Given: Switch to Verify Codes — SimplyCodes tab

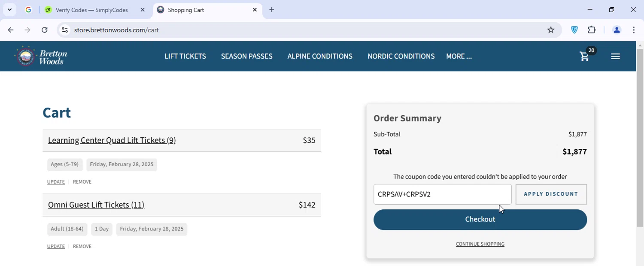Looking at the screenshot, I should click(x=91, y=10).
